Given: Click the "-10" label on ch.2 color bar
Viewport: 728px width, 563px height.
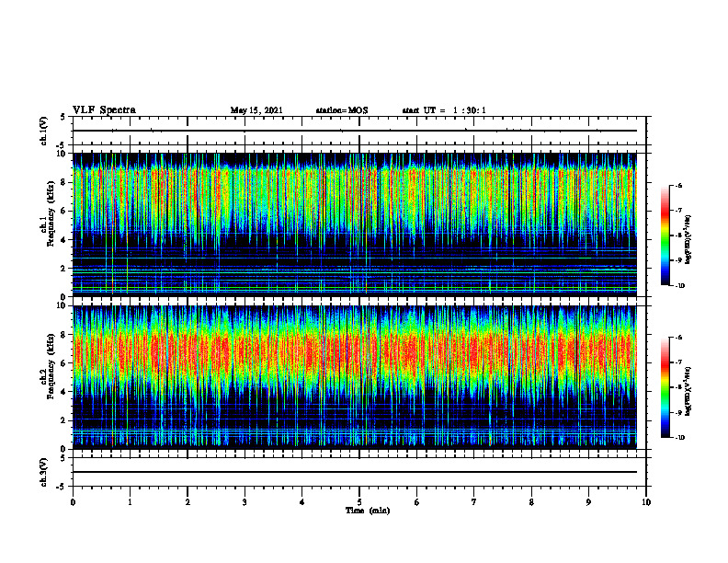Looking at the screenshot, I should point(679,438).
